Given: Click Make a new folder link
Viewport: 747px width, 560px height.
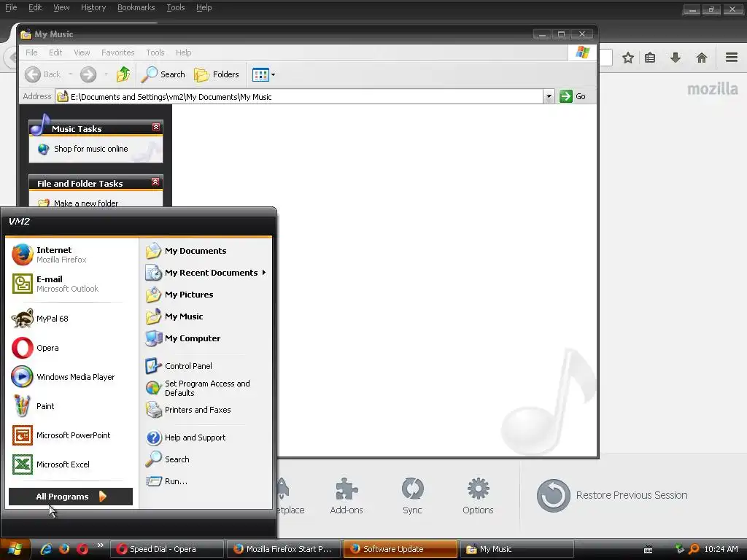Looking at the screenshot, I should click(86, 203).
